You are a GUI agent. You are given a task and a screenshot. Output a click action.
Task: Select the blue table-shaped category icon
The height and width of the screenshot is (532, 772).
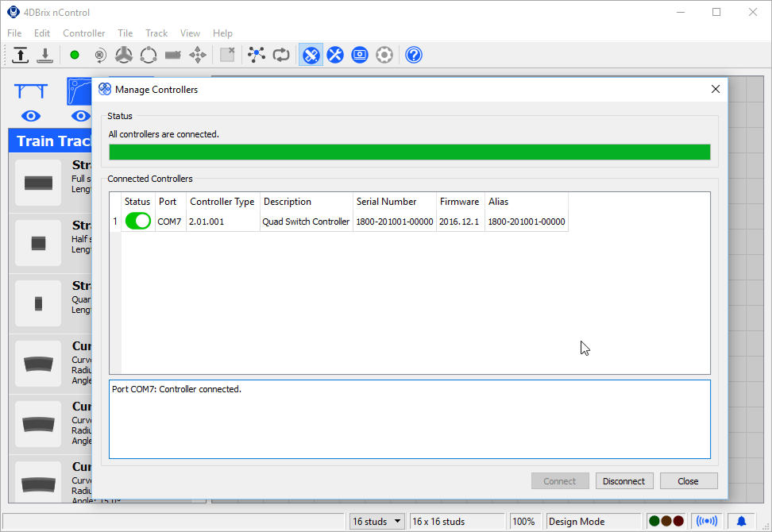point(30,91)
